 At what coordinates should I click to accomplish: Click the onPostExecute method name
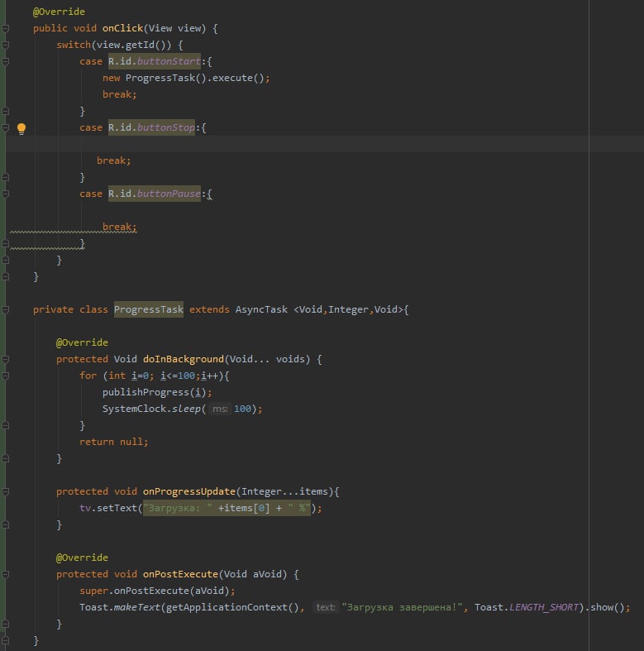tap(180, 575)
